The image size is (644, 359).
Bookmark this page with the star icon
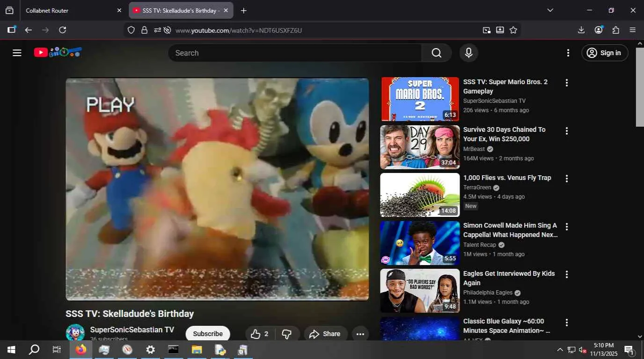click(x=513, y=30)
